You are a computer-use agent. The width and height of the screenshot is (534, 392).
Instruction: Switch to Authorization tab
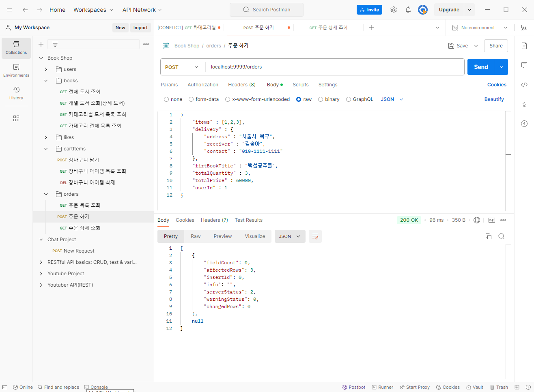(203, 85)
